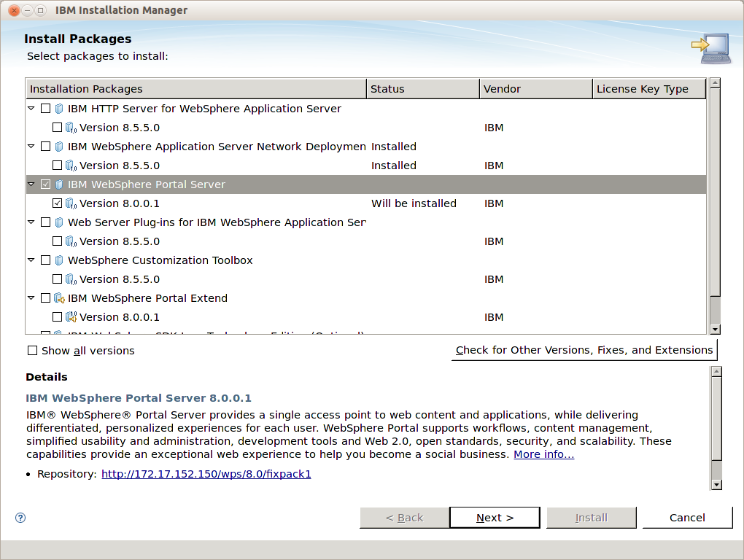Click the package list scrollbar up arrow
Viewport: 744px width, 560px height.
tap(715, 83)
